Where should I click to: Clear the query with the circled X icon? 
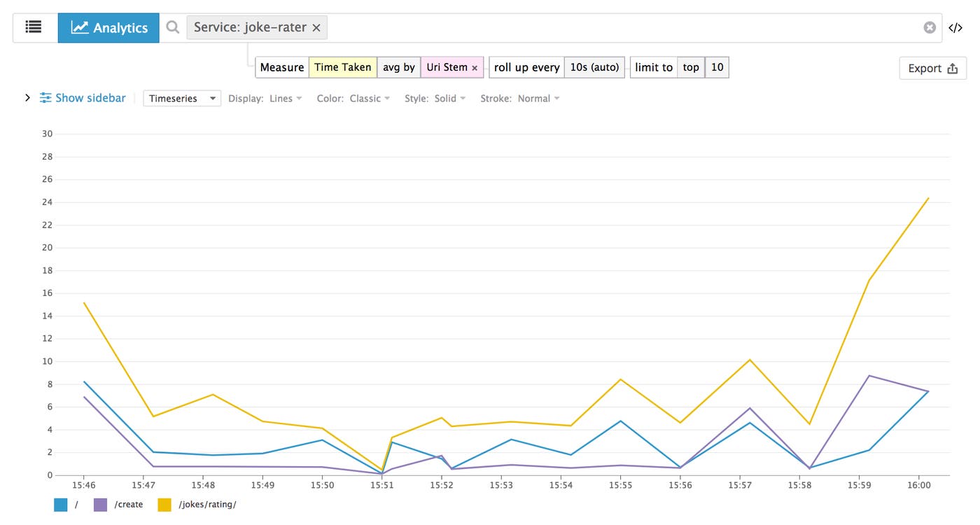pyautogui.click(x=930, y=27)
